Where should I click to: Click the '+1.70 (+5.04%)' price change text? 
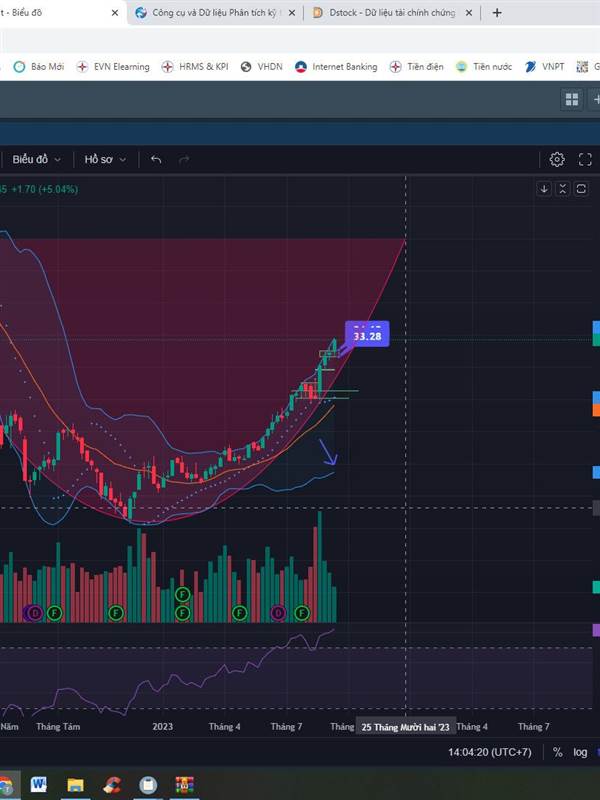click(x=45, y=189)
